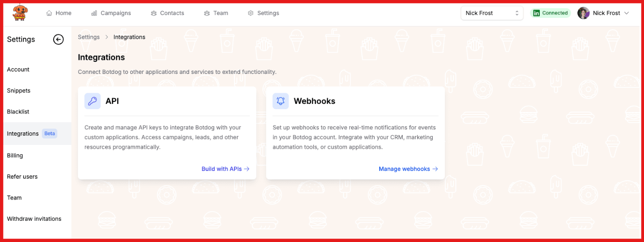Click the Integrations page heading
Viewport: 644px width, 242px height.
[x=101, y=57]
